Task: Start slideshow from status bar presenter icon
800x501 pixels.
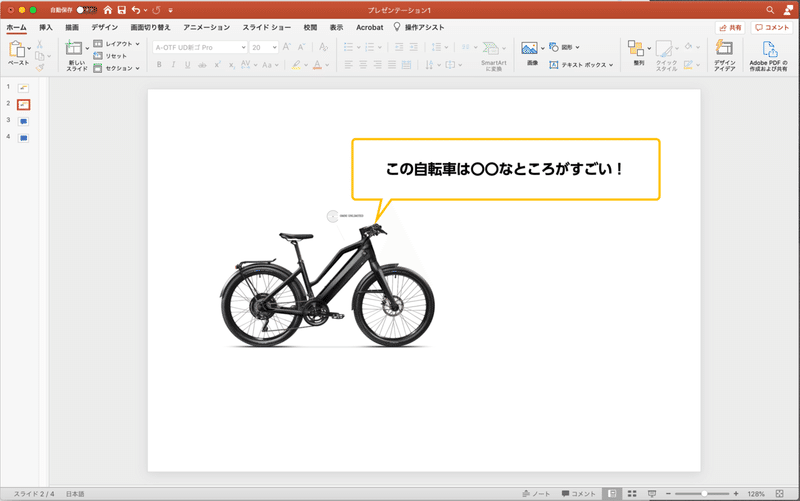Action: pos(652,493)
